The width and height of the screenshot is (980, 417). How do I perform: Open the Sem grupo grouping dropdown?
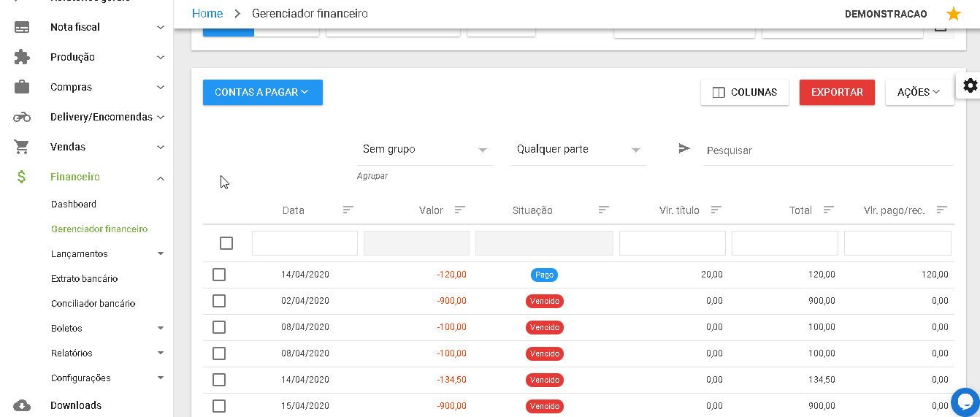tap(425, 149)
